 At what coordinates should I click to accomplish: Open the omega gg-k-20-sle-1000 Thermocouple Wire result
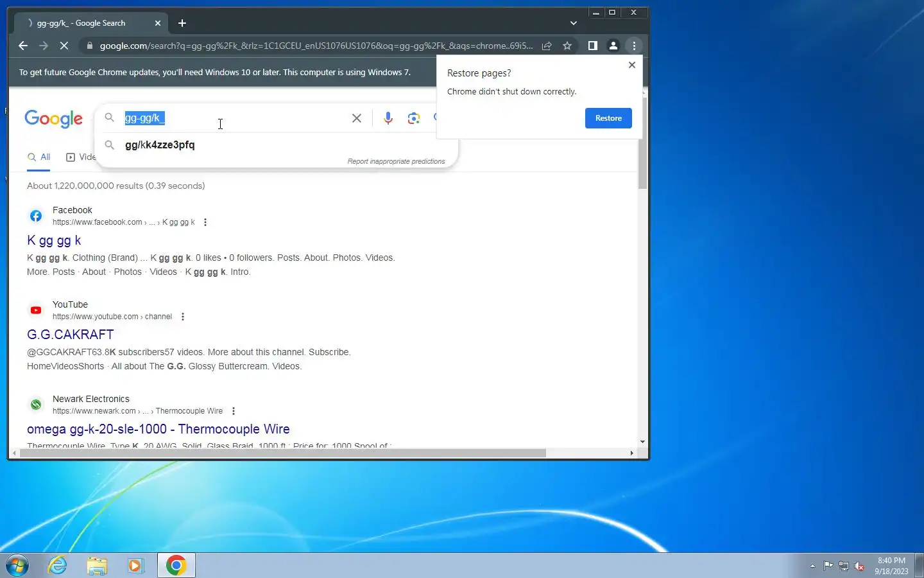[158, 429]
